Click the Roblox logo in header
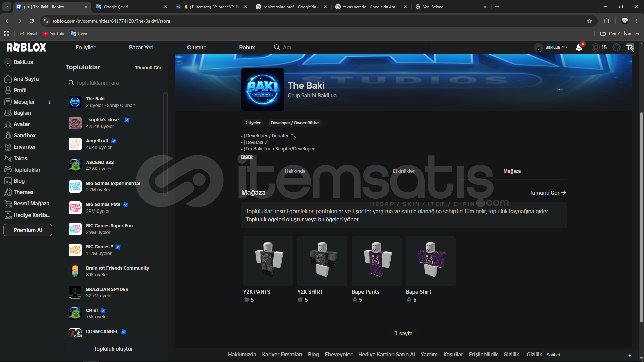Screen dimensions: 644x362 (26, 47)
